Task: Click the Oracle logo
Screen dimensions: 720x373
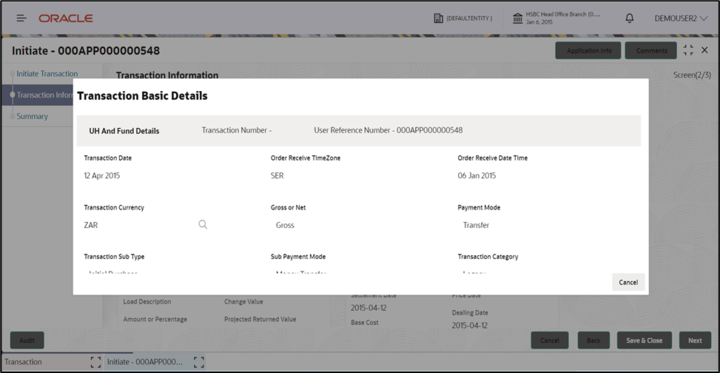Action: [x=66, y=18]
